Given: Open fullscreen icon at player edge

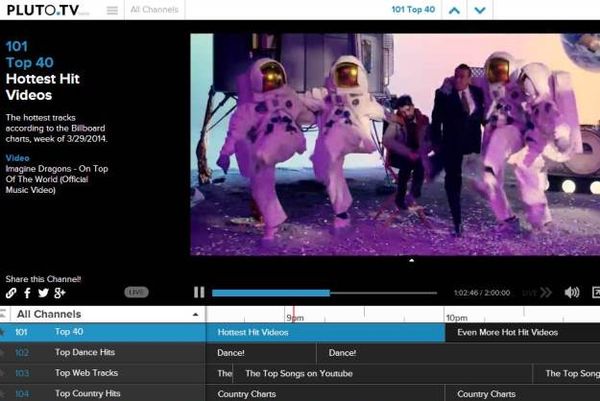Looking at the screenshot, I should [x=596, y=293].
